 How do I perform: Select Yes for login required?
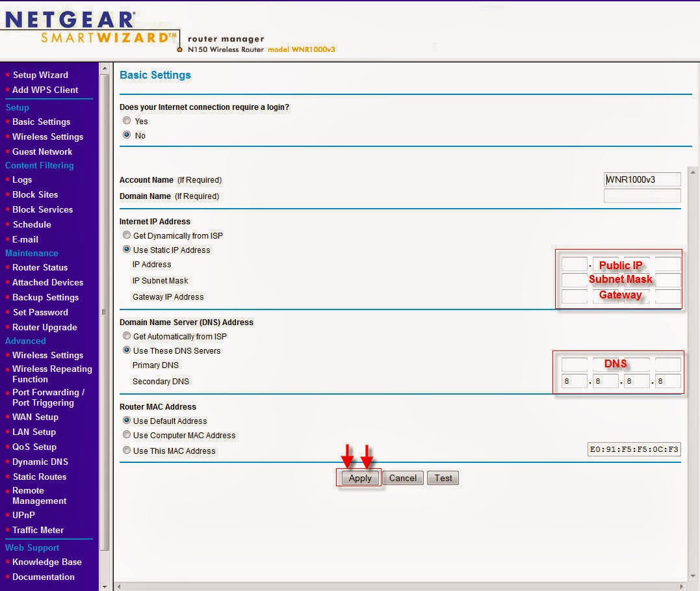click(x=127, y=121)
